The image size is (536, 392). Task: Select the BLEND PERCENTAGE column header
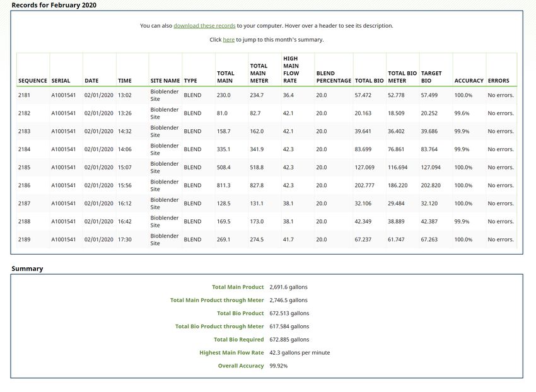[334, 77]
